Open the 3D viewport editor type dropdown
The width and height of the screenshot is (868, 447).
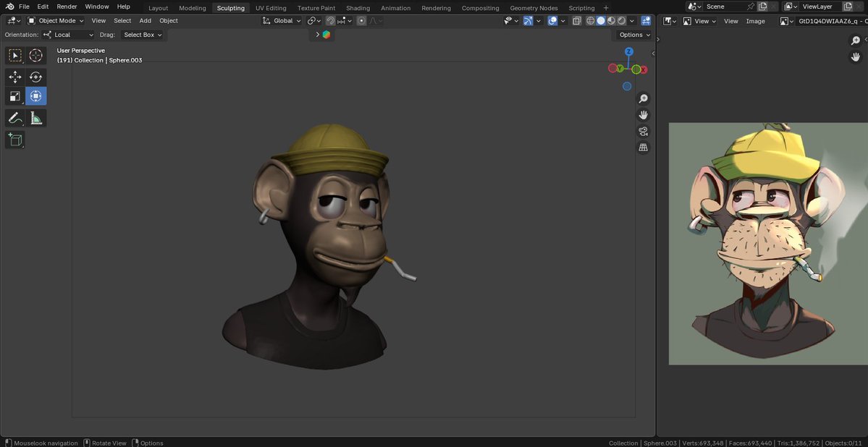tap(13, 20)
